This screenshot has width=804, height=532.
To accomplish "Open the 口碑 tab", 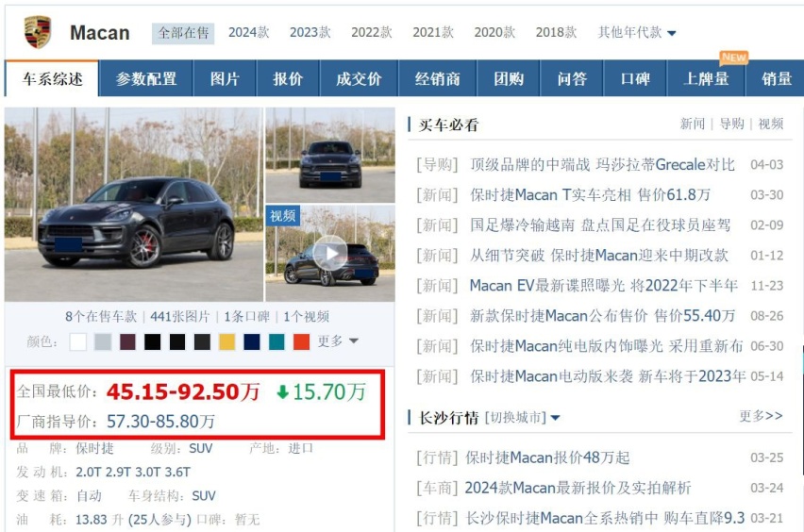I will (x=635, y=78).
